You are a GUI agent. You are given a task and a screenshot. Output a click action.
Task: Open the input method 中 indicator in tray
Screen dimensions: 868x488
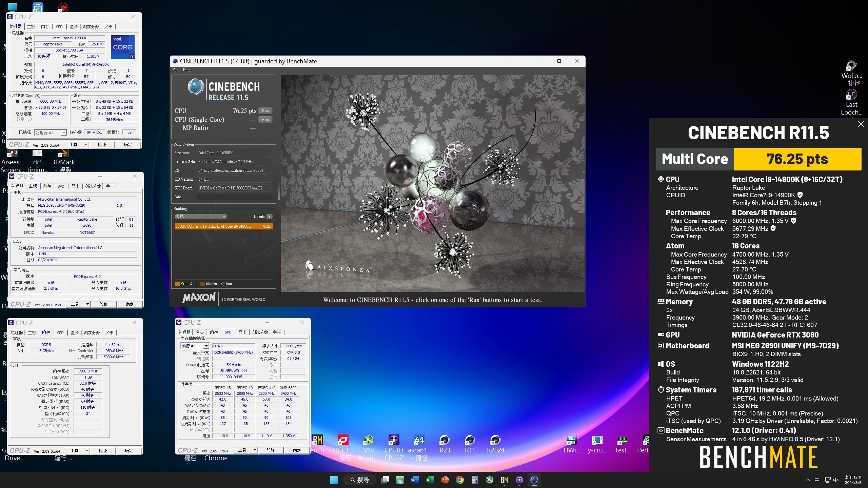tap(817, 480)
